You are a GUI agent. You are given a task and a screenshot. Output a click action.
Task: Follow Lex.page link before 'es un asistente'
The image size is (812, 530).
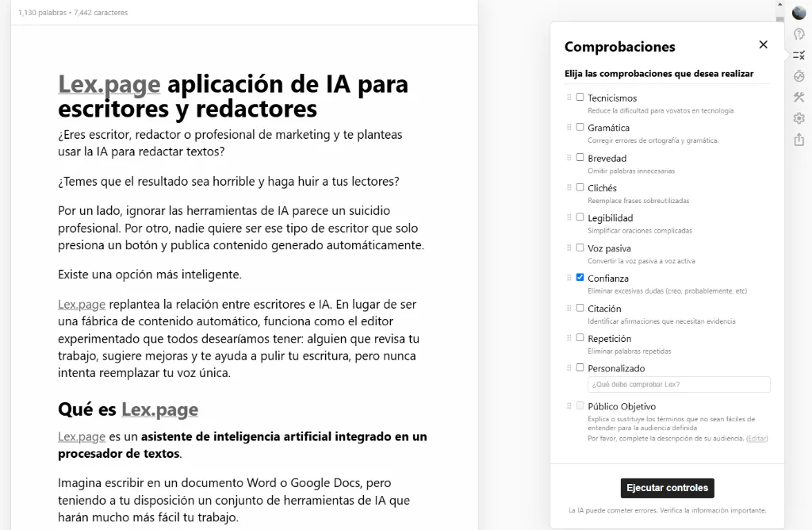tap(82, 436)
